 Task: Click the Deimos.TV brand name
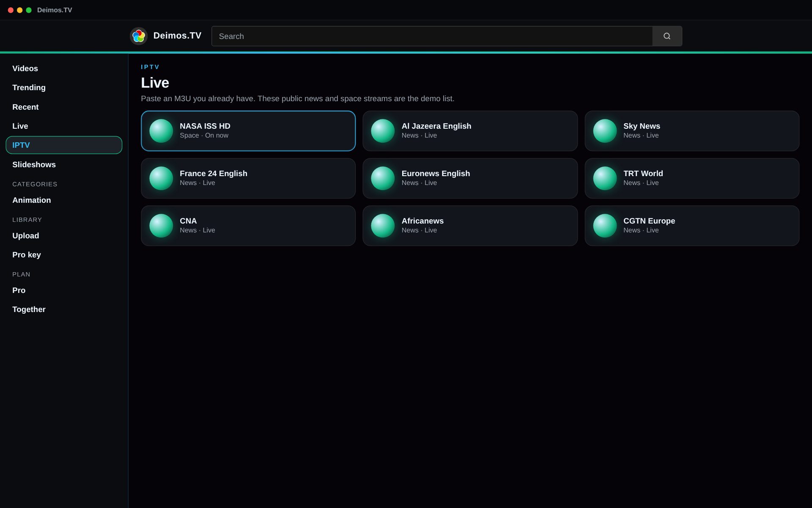[x=177, y=36]
